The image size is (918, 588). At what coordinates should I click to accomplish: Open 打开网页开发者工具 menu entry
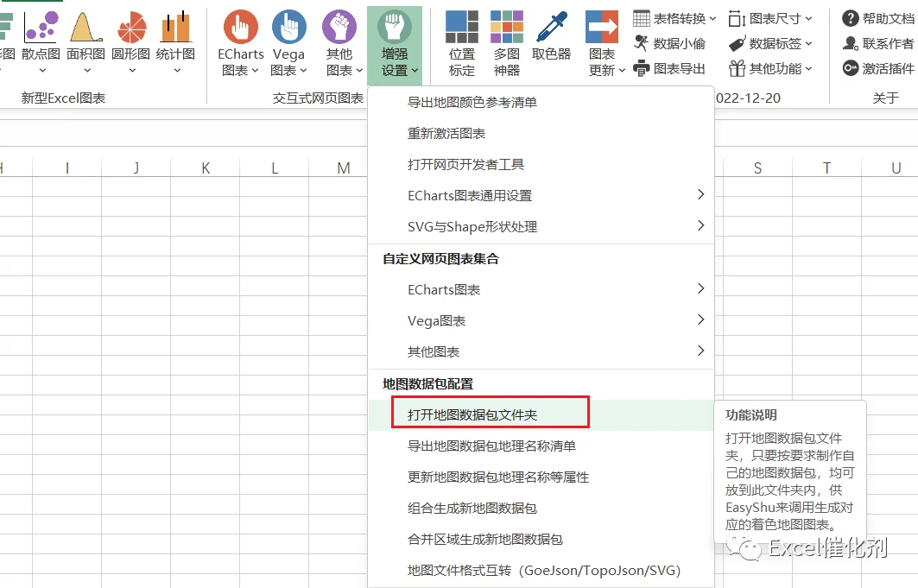(541, 164)
